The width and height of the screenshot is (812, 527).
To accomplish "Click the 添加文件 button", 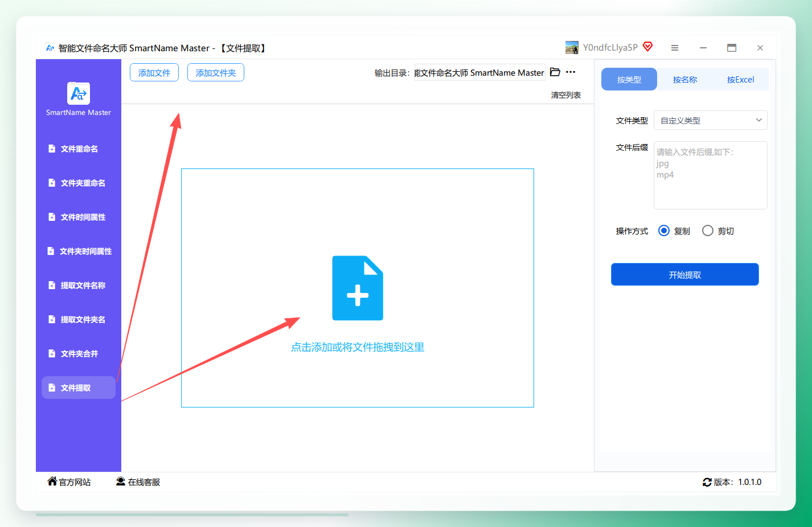I will [x=154, y=72].
